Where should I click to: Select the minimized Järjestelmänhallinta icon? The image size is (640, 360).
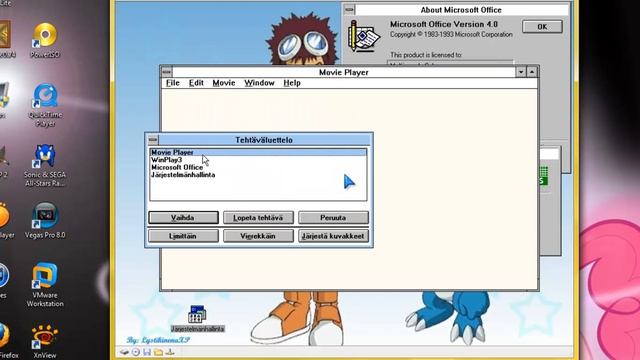point(198,319)
